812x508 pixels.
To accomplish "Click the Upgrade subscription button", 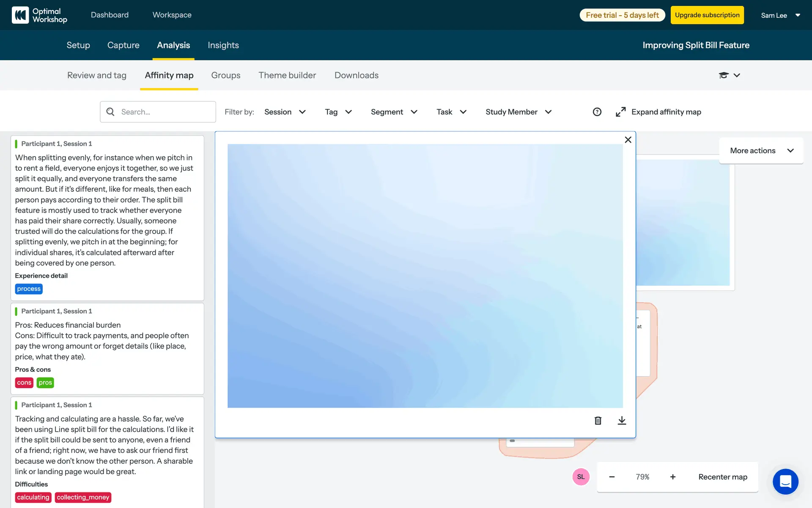I will pyautogui.click(x=707, y=15).
